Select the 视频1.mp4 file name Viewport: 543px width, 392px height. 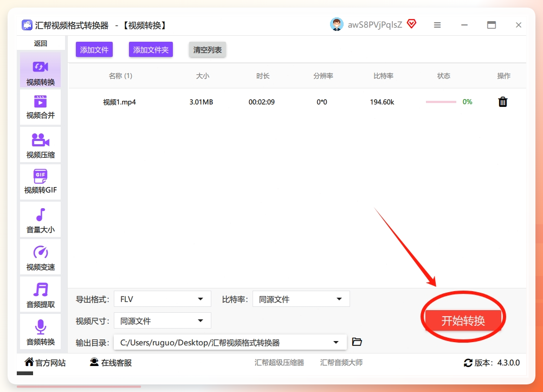(x=119, y=102)
